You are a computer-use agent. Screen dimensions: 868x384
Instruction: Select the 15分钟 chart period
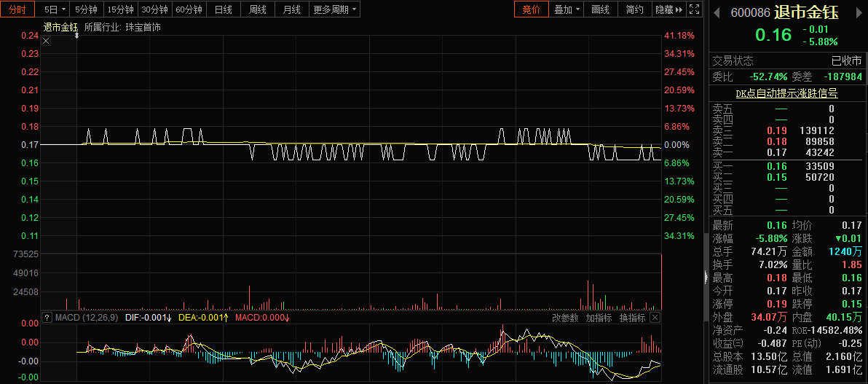pos(121,9)
